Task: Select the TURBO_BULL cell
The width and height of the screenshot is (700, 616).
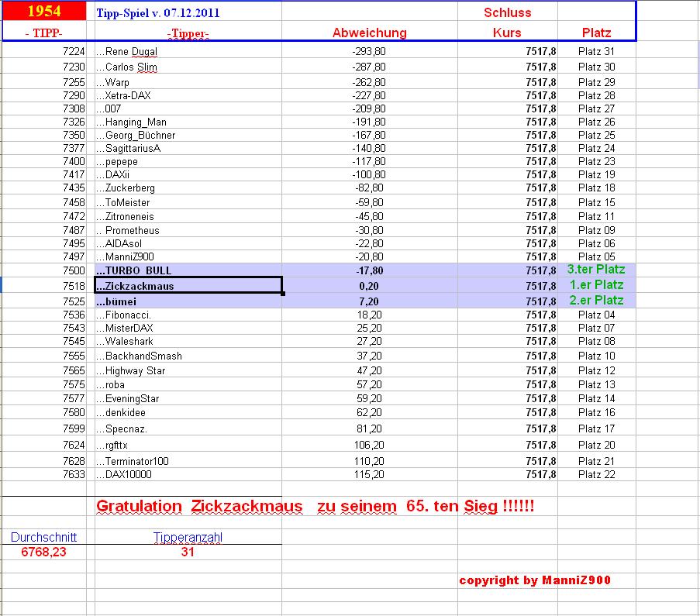Action: point(188,270)
